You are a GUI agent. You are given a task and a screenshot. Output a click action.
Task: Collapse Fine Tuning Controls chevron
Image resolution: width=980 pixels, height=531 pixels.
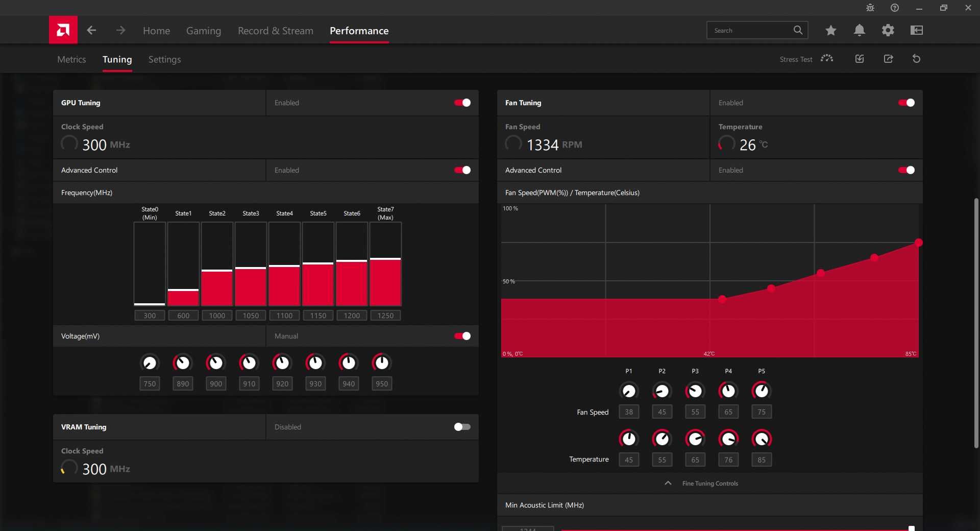click(668, 483)
